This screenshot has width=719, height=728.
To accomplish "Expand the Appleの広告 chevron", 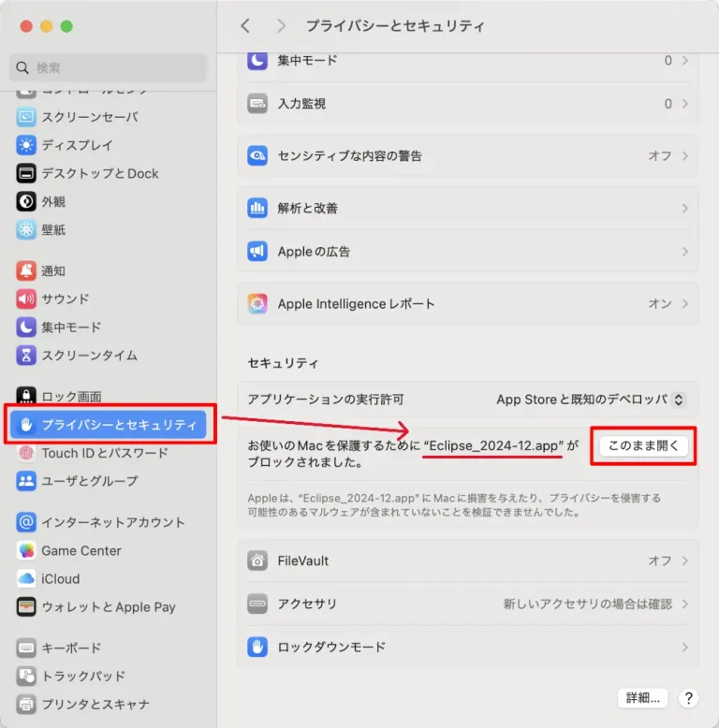I will click(x=685, y=251).
